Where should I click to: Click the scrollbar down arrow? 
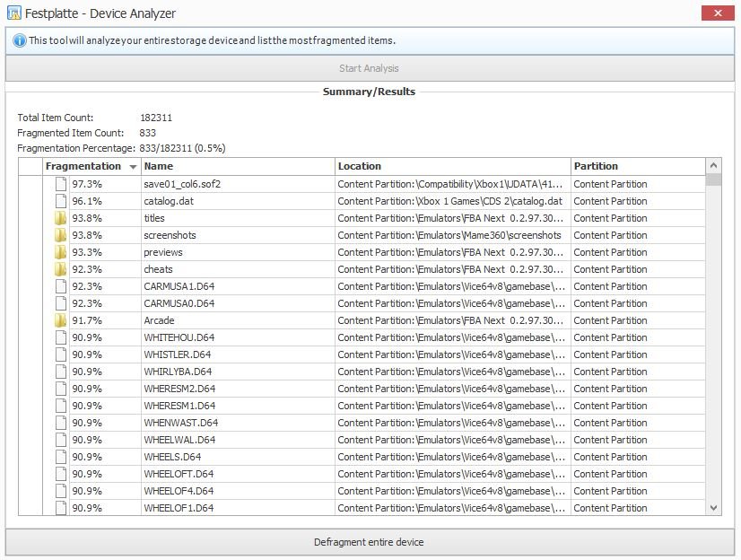coord(713,508)
